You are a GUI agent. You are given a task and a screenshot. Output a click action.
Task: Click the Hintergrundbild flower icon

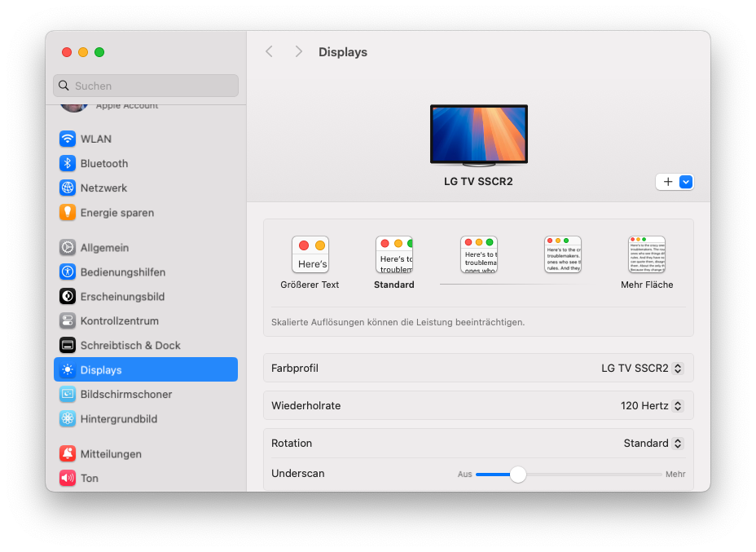(68, 419)
